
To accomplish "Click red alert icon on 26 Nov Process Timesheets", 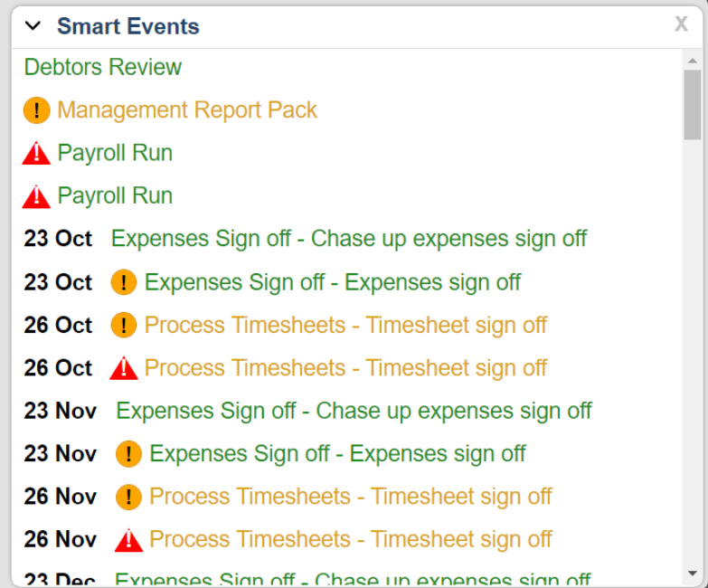I will [x=129, y=540].
